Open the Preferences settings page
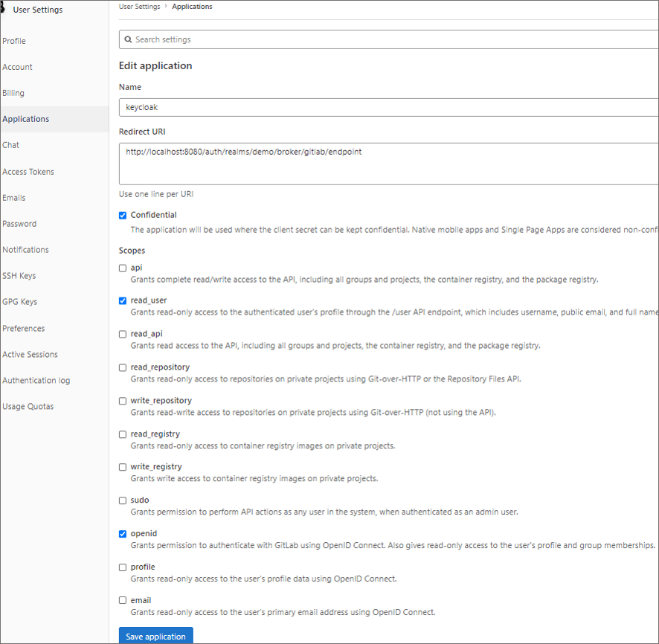Screen dimensions: 659x644 22,328
